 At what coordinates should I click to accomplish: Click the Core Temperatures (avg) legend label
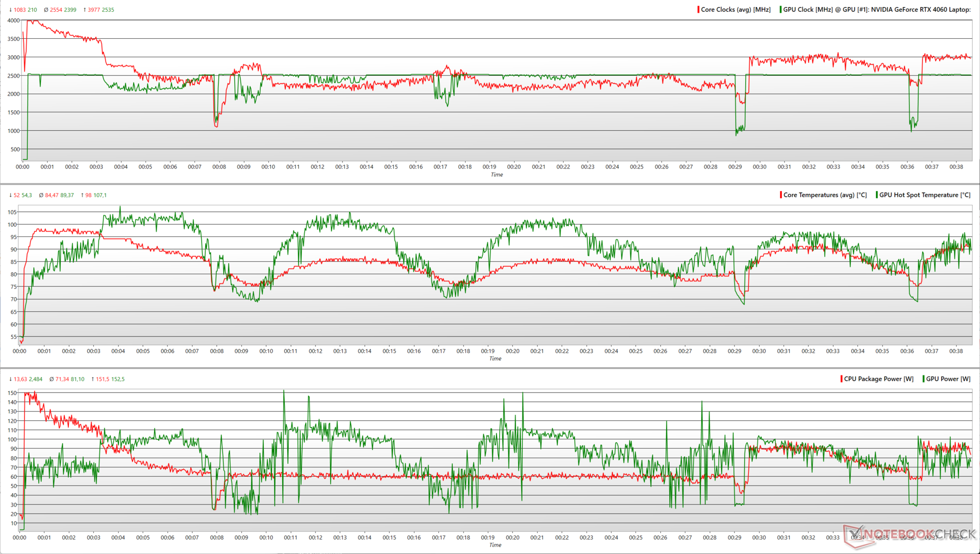[x=825, y=195]
